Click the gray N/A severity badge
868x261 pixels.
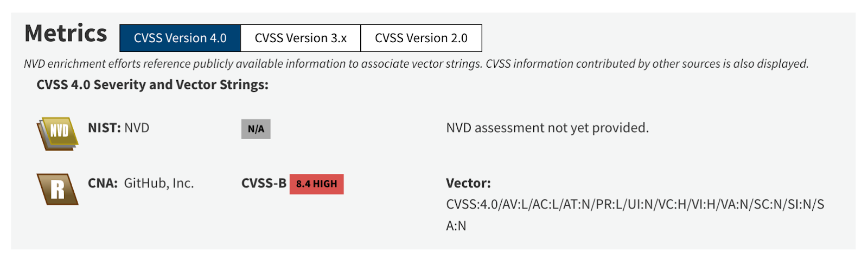(x=256, y=129)
